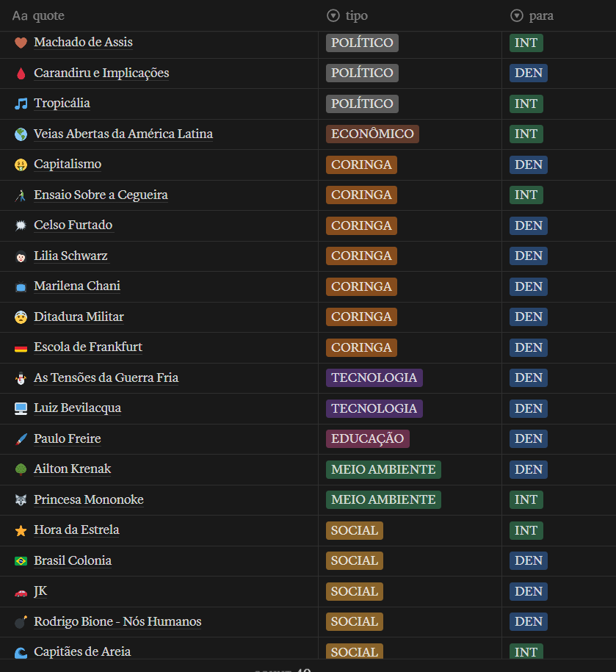Image resolution: width=616 pixels, height=672 pixels.
Task: Click the Brasil Colonia title text
Action: [x=73, y=560]
